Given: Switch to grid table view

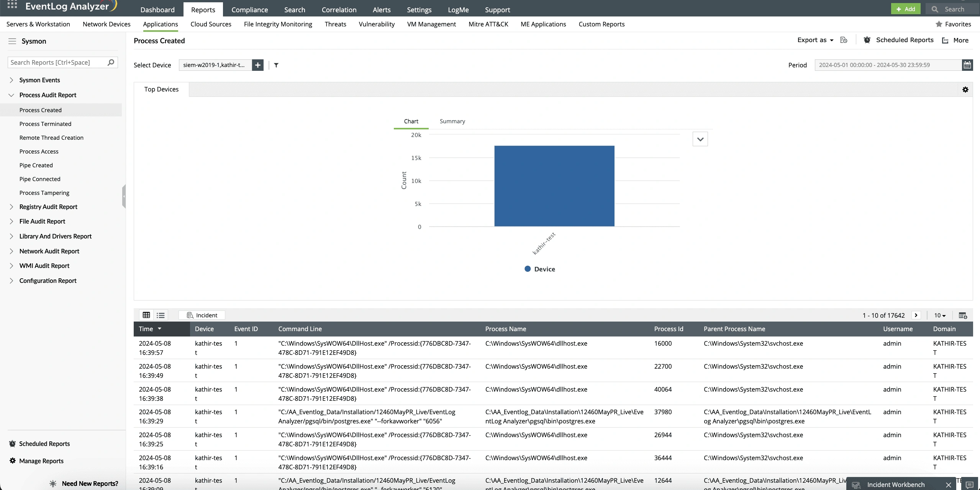Looking at the screenshot, I should (x=146, y=315).
